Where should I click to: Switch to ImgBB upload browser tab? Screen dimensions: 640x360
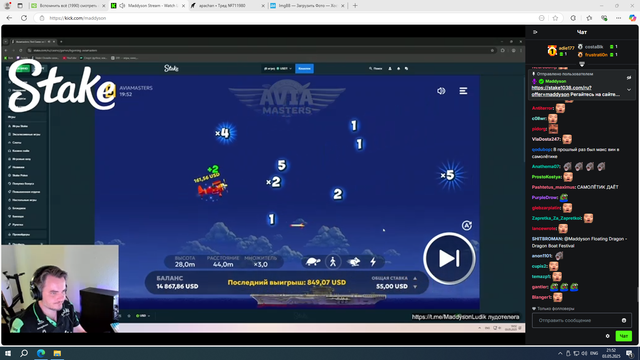pos(307,6)
